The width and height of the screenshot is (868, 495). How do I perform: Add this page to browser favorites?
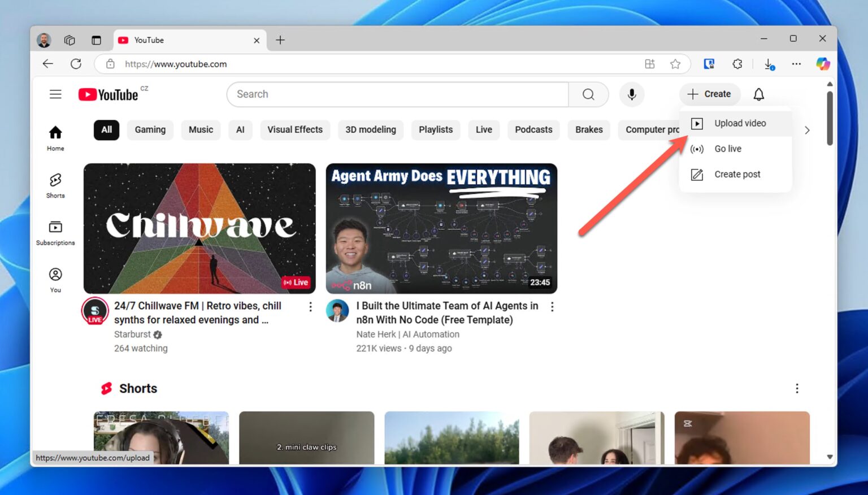[675, 64]
